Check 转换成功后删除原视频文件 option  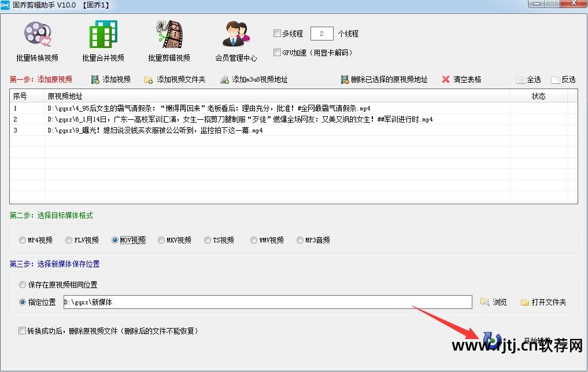(x=22, y=331)
